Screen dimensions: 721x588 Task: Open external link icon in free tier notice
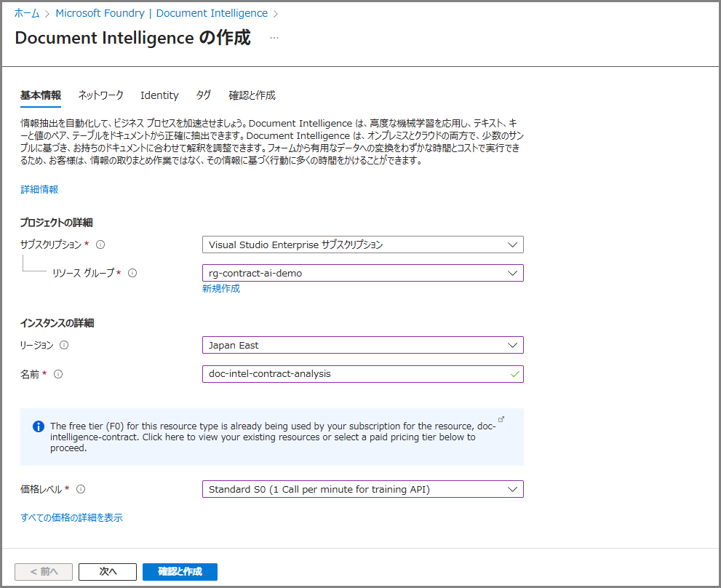[501, 419]
